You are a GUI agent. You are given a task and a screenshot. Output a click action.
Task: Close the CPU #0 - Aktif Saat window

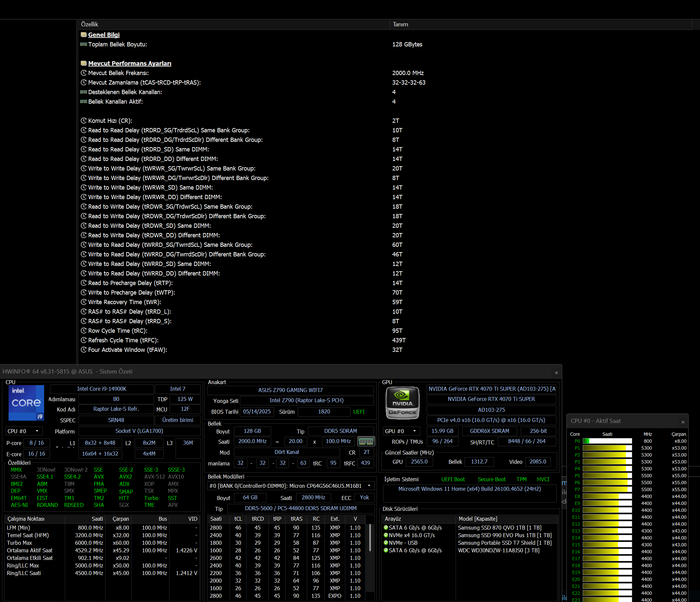tap(683, 422)
